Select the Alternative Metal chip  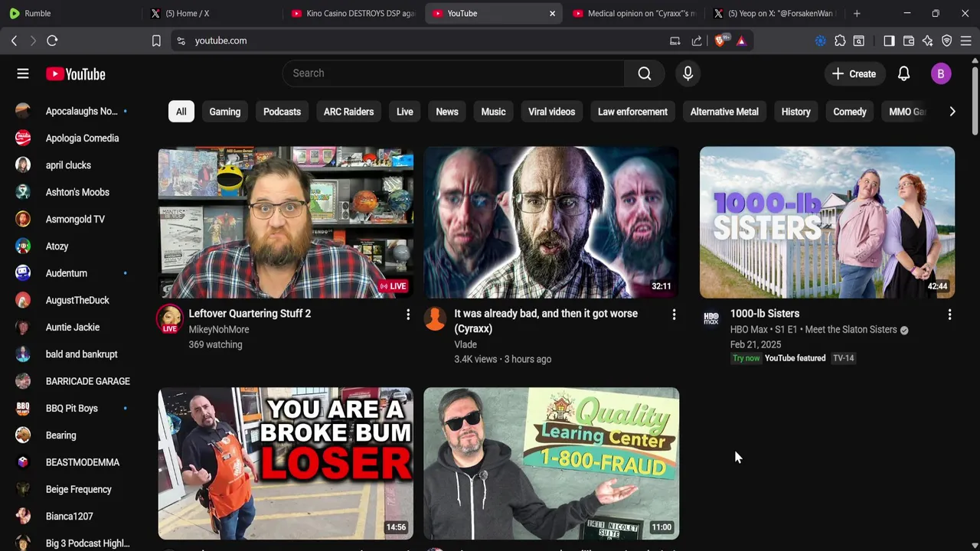coord(724,112)
